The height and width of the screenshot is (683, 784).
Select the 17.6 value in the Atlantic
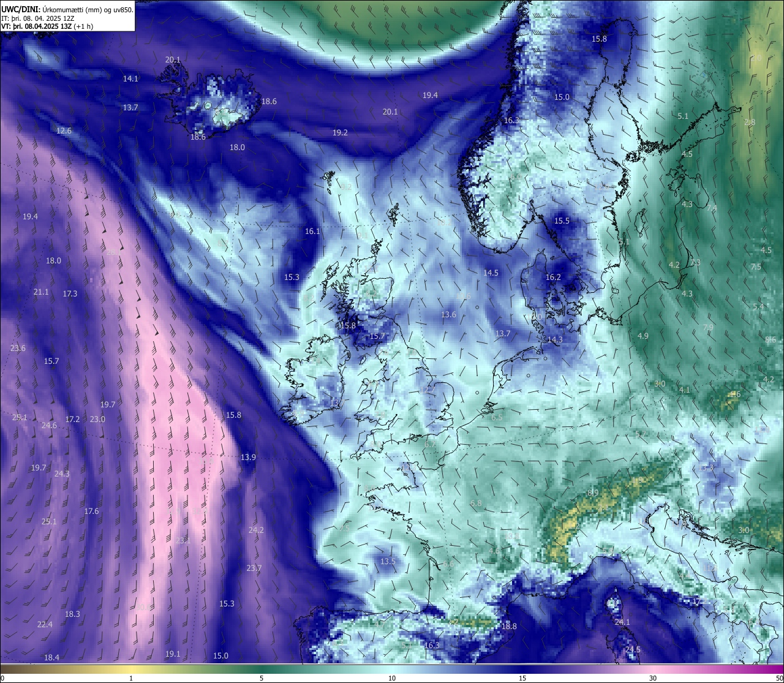click(91, 511)
